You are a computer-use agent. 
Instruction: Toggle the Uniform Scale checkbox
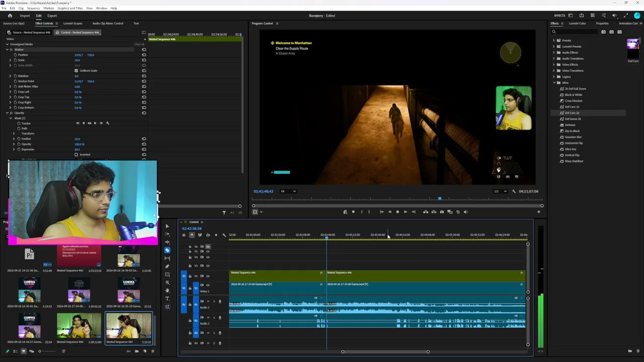pyautogui.click(x=76, y=70)
